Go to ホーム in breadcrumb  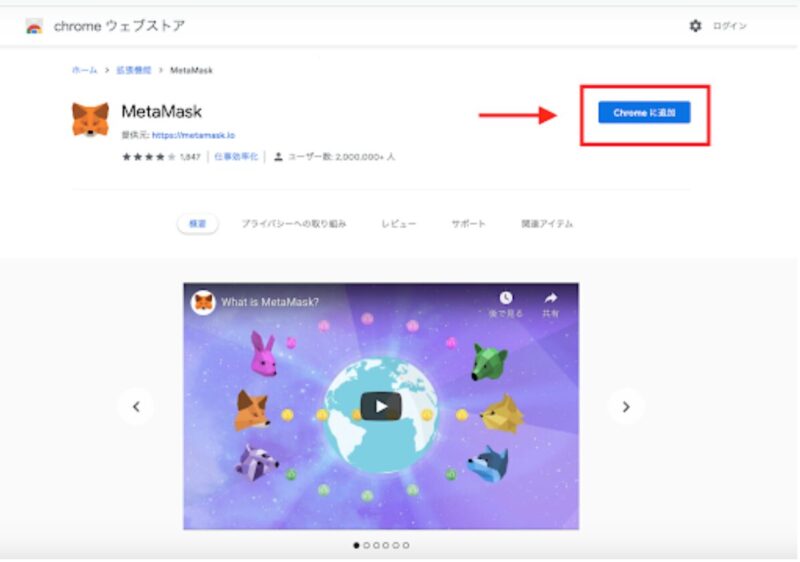84,70
